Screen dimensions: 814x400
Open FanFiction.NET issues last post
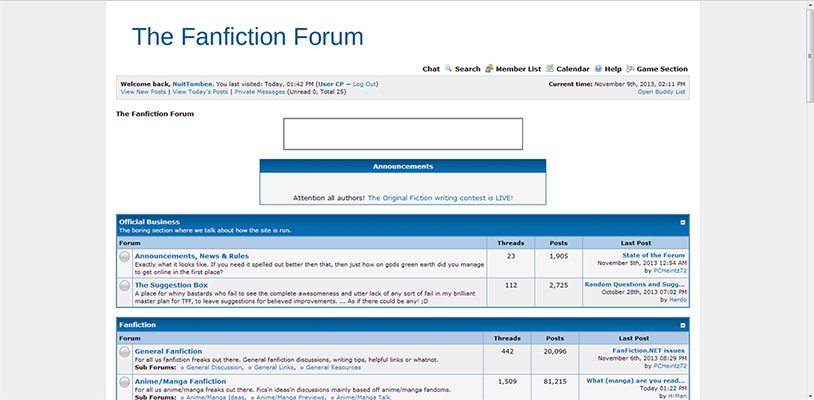pos(649,351)
